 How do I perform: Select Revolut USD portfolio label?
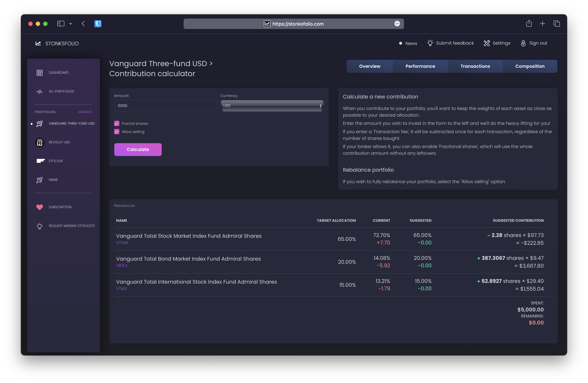click(x=59, y=142)
